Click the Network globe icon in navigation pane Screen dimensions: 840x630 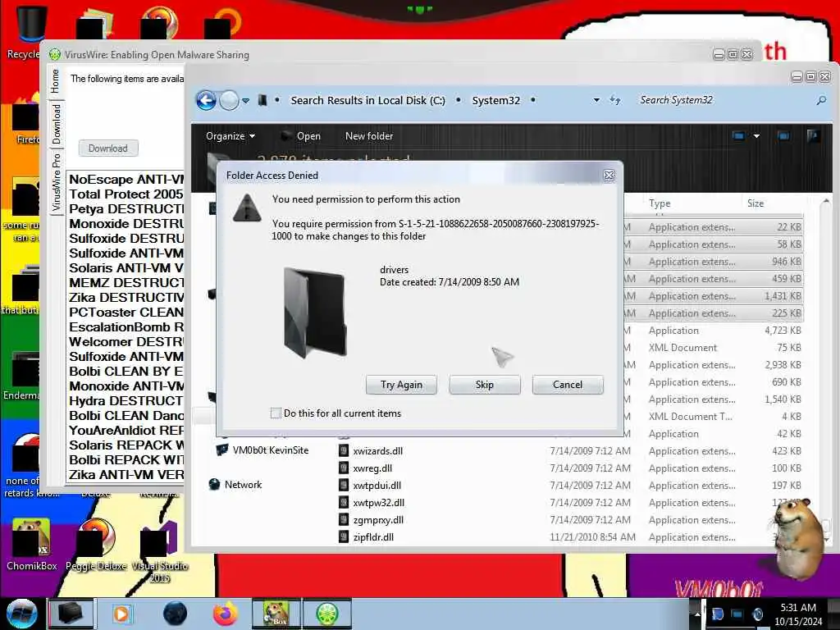point(214,484)
